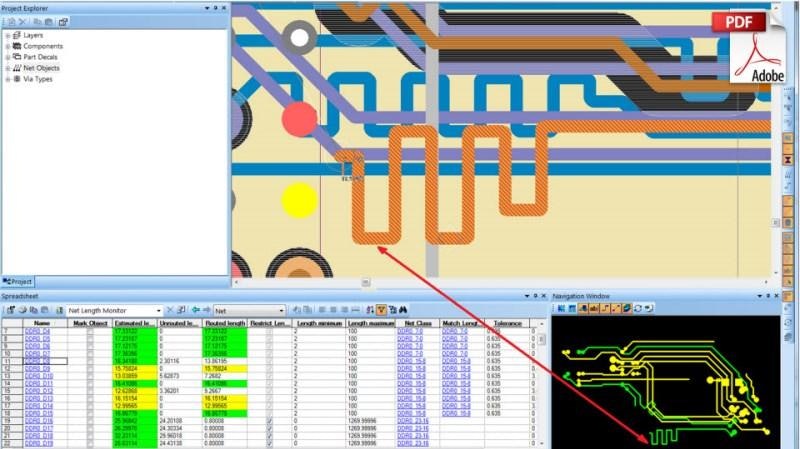This screenshot has height=449, width=800.
Task: Click the copy icon in Project Explorer toolbar
Action: [x=37, y=22]
